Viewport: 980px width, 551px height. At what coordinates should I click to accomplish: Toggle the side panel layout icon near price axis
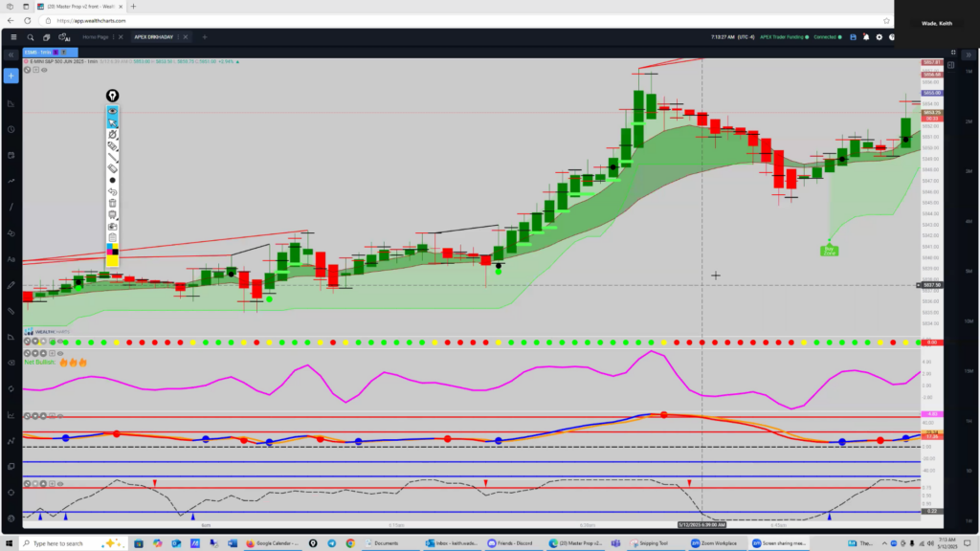click(x=950, y=65)
